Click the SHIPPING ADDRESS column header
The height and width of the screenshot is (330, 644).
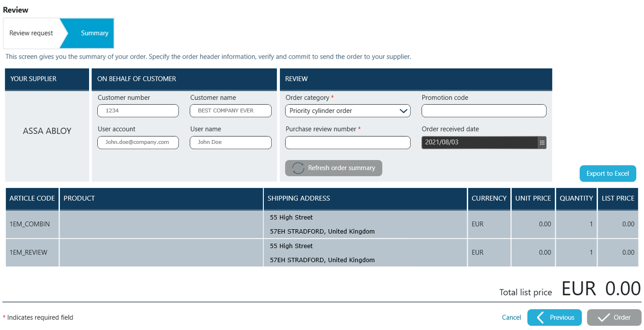click(x=365, y=199)
